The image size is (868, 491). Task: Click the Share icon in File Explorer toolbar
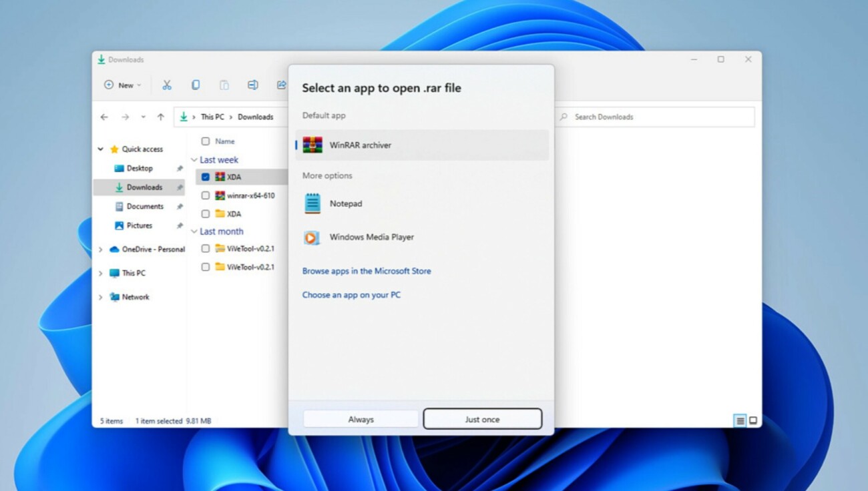[281, 85]
